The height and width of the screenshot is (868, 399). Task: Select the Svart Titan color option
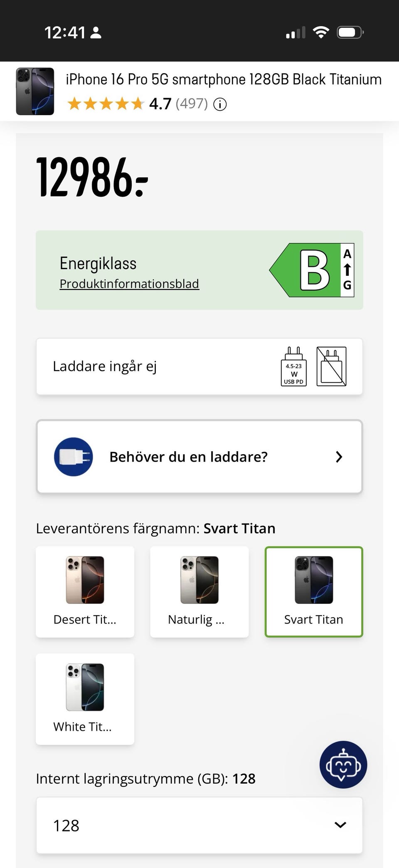coord(314,591)
